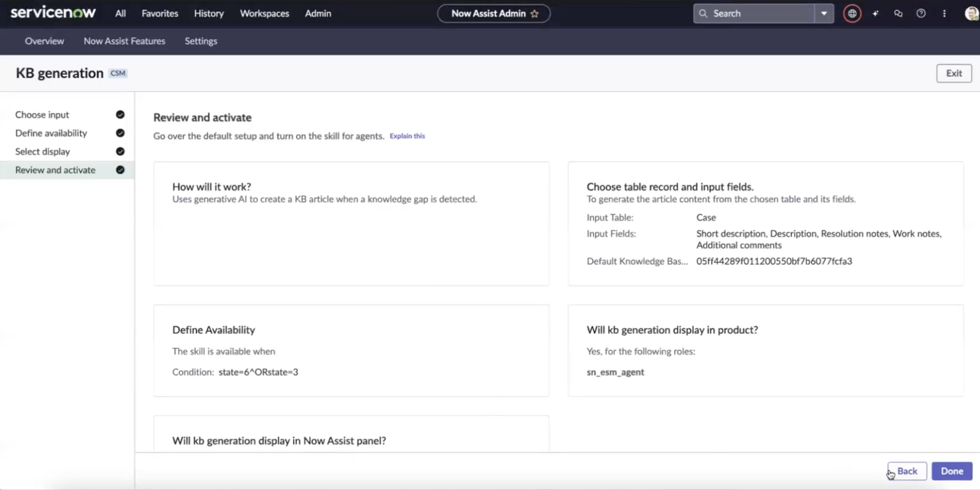Open the Admin menu
980x490 pixels.
click(x=318, y=13)
